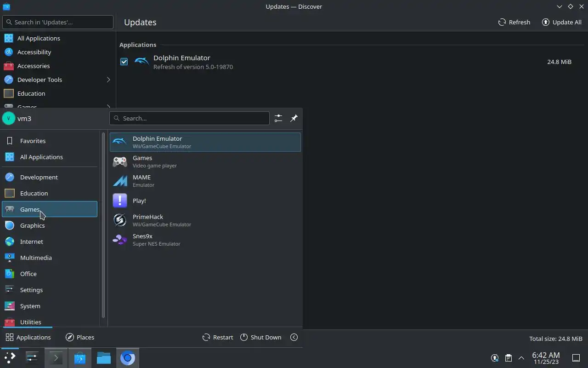Pin the application launcher open
Screen dimensions: 588x368
[294, 118]
